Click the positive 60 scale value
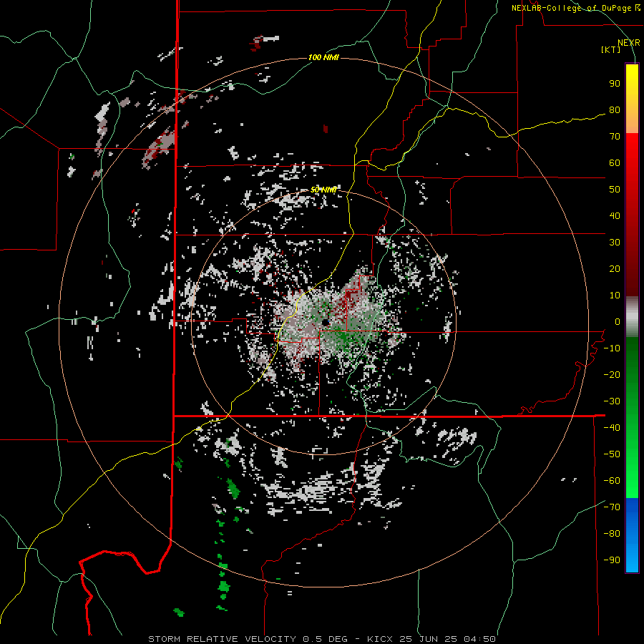The width and height of the screenshot is (644, 644). (x=615, y=163)
